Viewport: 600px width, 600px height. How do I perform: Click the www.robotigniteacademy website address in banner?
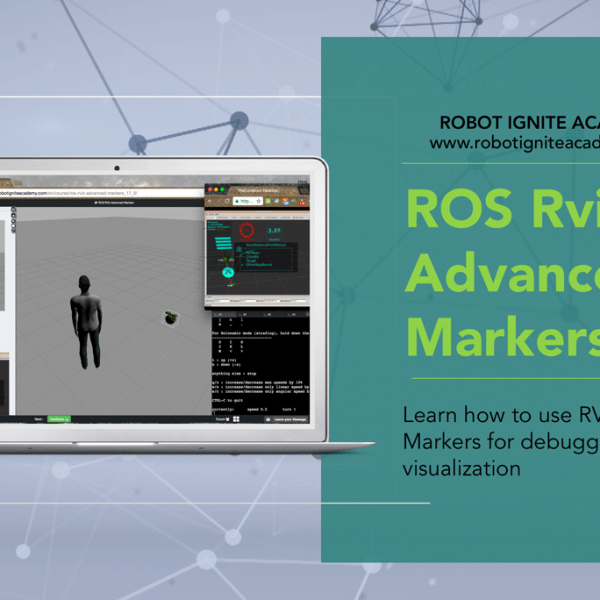[x=515, y=143]
